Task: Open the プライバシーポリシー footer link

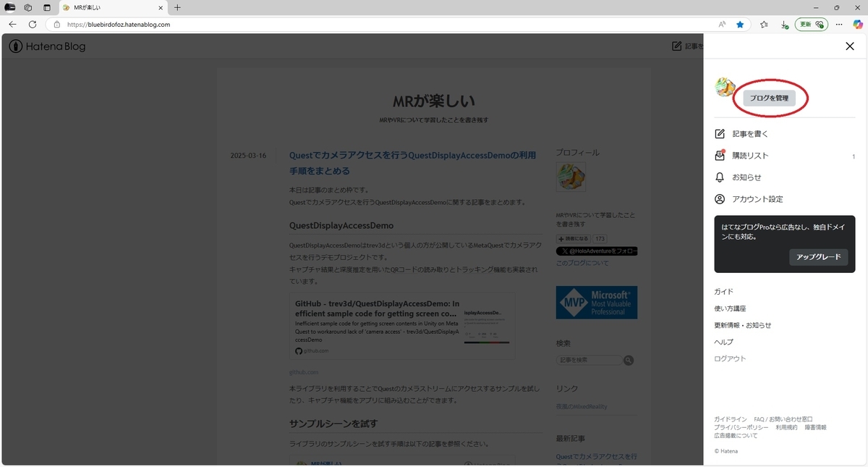Action: [x=741, y=427]
